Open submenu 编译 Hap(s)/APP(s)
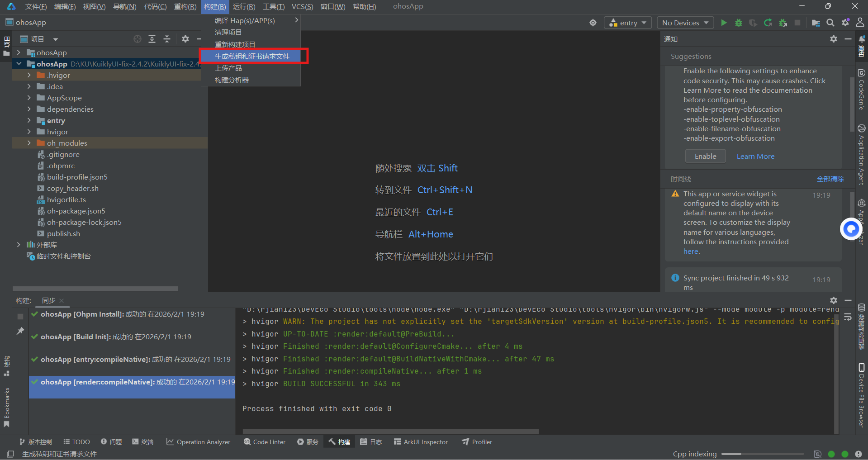Screen dimensions: 868x460 (251, 20)
